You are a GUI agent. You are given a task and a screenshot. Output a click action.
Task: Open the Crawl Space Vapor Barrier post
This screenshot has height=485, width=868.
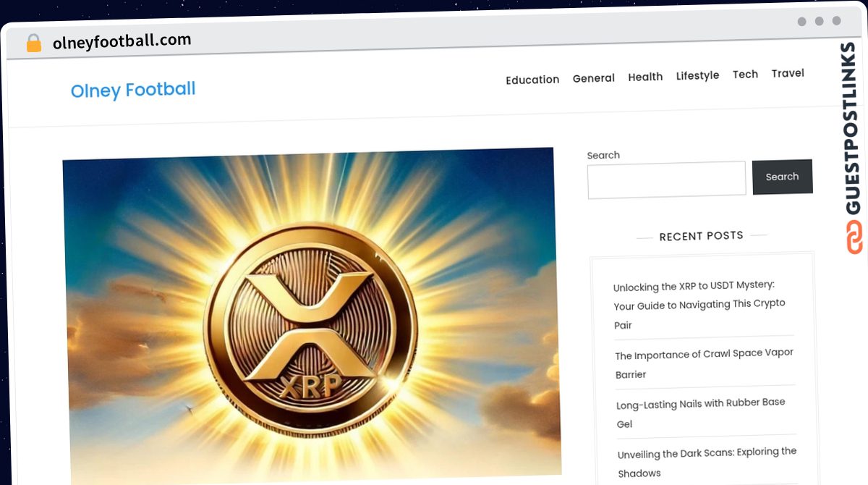pos(704,363)
